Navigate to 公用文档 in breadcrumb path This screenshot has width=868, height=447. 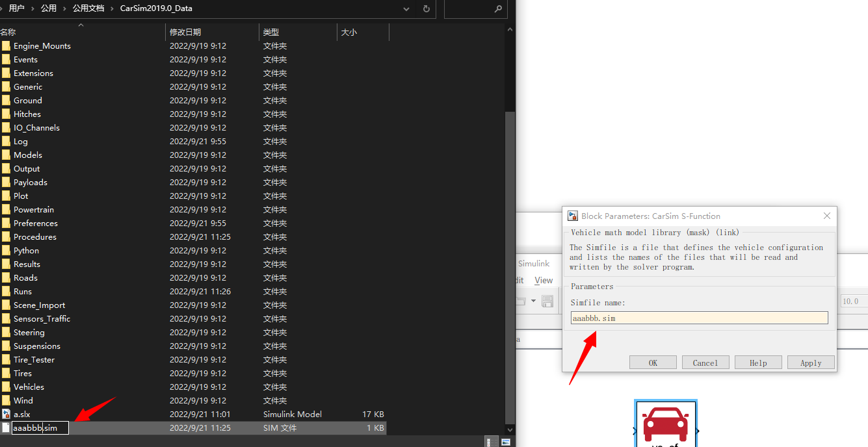point(88,8)
